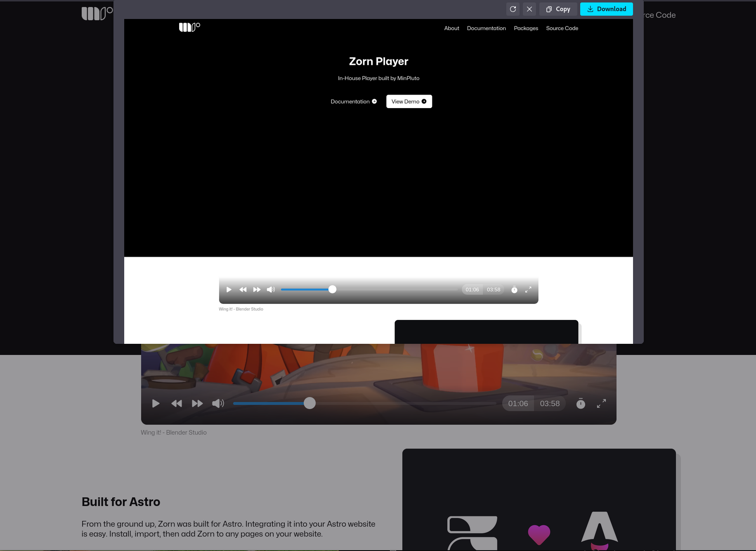Click the speaker icon in preview player
Screen dimensions: 756x551
pyautogui.click(x=271, y=290)
